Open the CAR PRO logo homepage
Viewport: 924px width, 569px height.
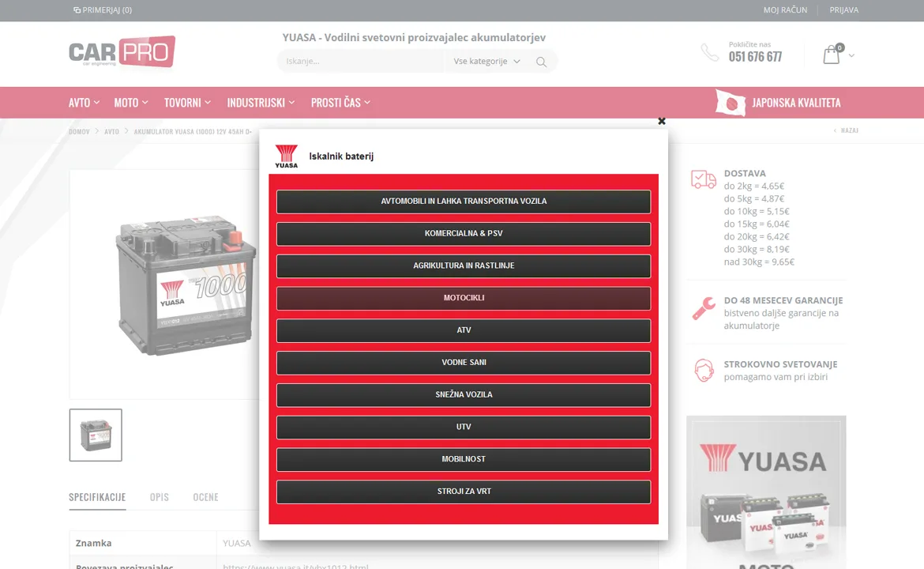[x=122, y=52]
